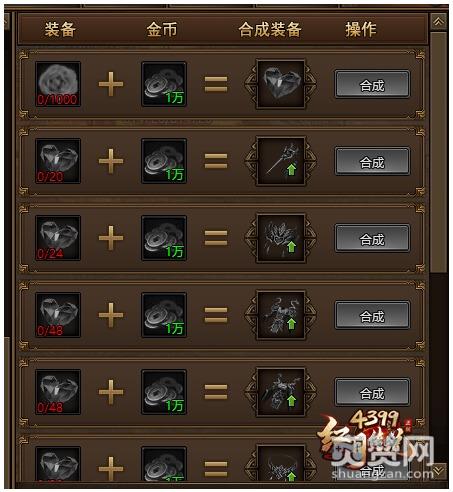Viewport: 453px width, 492px height.
Task: Click the gold coin icon in the 0/24 row
Action: [x=164, y=238]
